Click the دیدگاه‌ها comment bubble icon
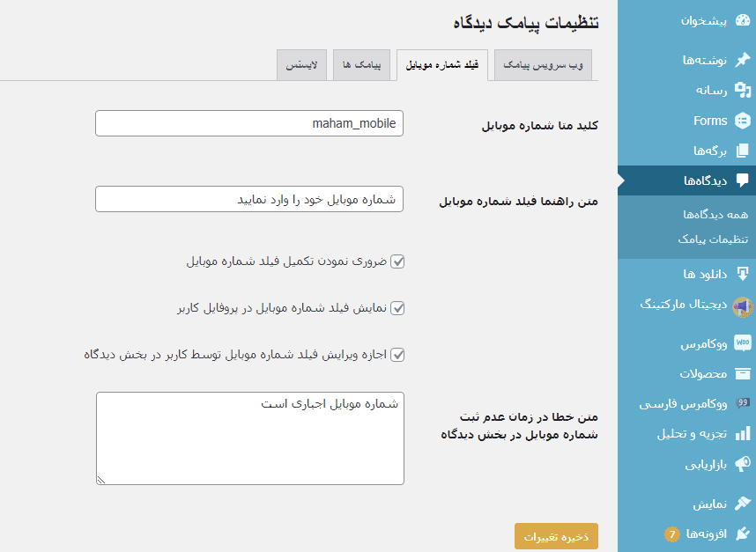The width and height of the screenshot is (756, 552). coord(743,180)
